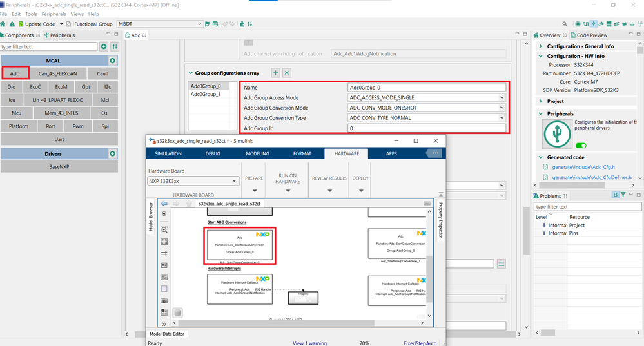Click Simulink area box tool
This screenshot has height=346, width=644.
164,289
